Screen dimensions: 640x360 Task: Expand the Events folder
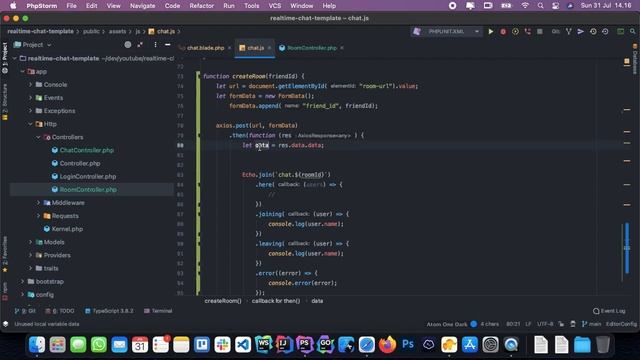31,98
